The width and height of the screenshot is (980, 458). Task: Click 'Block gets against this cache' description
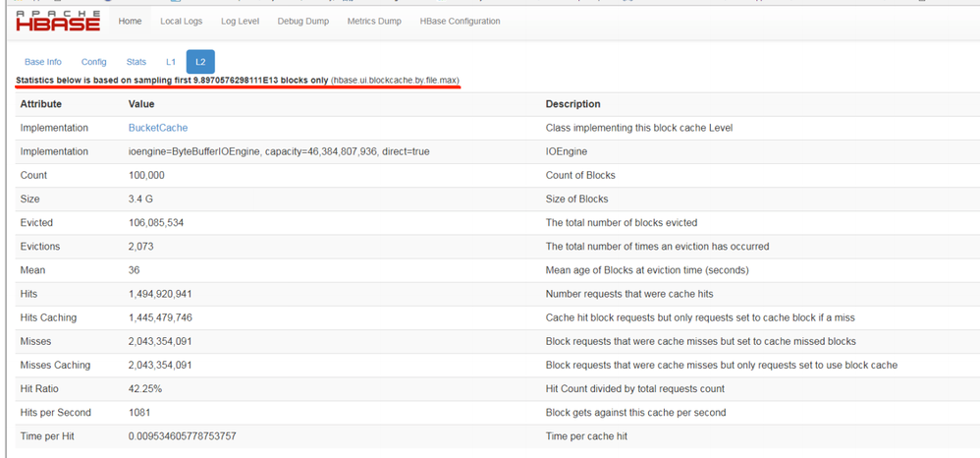click(635, 413)
